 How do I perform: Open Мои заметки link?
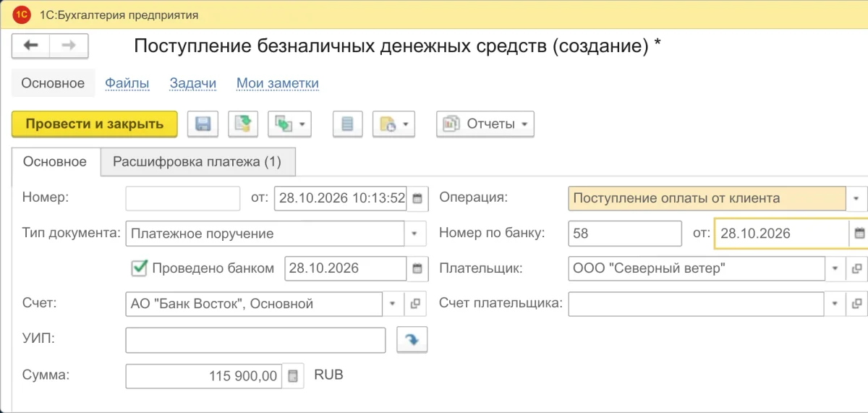[x=278, y=83]
